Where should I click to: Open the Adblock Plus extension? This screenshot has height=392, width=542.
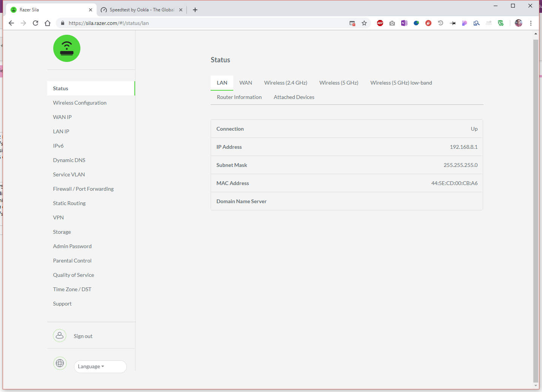point(380,23)
